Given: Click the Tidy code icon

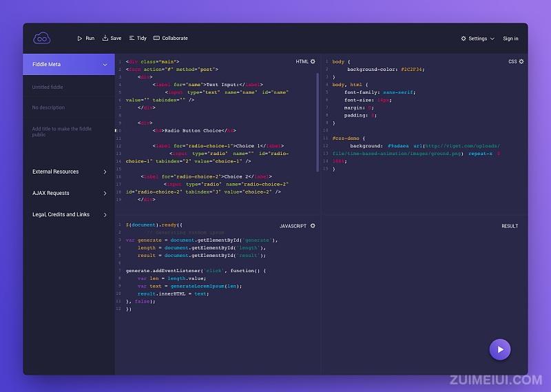Looking at the screenshot, I should click(132, 39).
